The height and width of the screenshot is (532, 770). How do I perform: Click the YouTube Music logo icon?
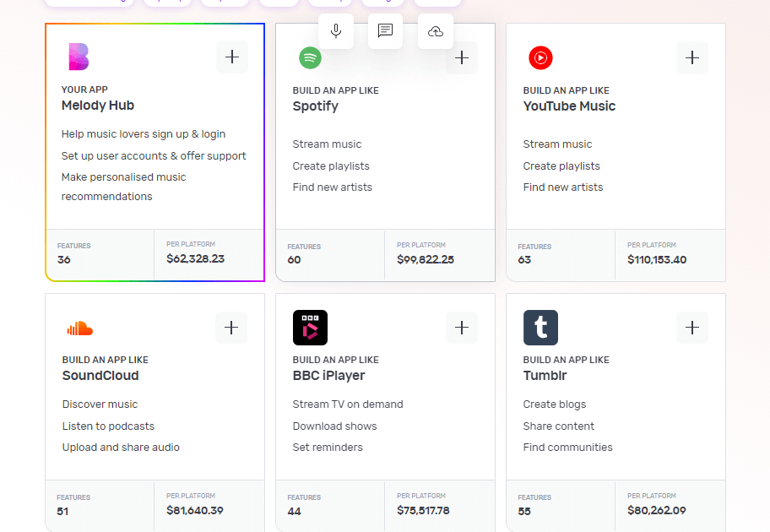pyautogui.click(x=540, y=57)
